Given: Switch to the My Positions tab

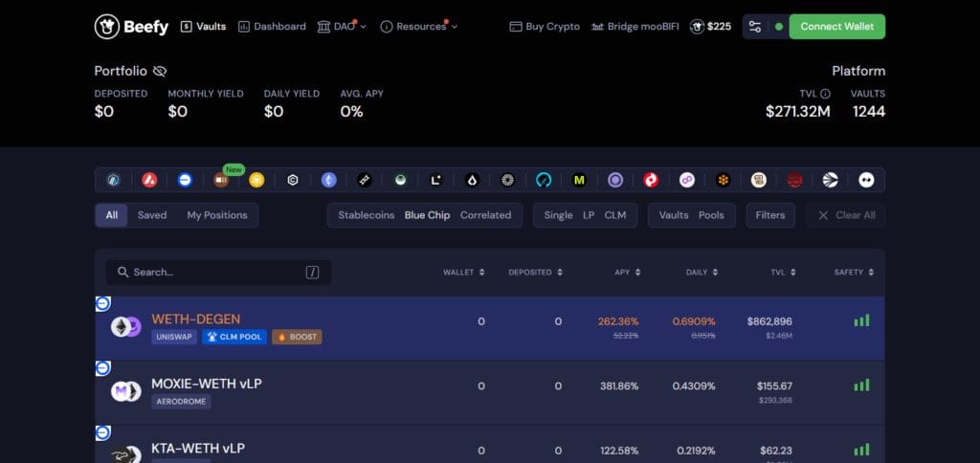Looking at the screenshot, I should click(217, 215).
